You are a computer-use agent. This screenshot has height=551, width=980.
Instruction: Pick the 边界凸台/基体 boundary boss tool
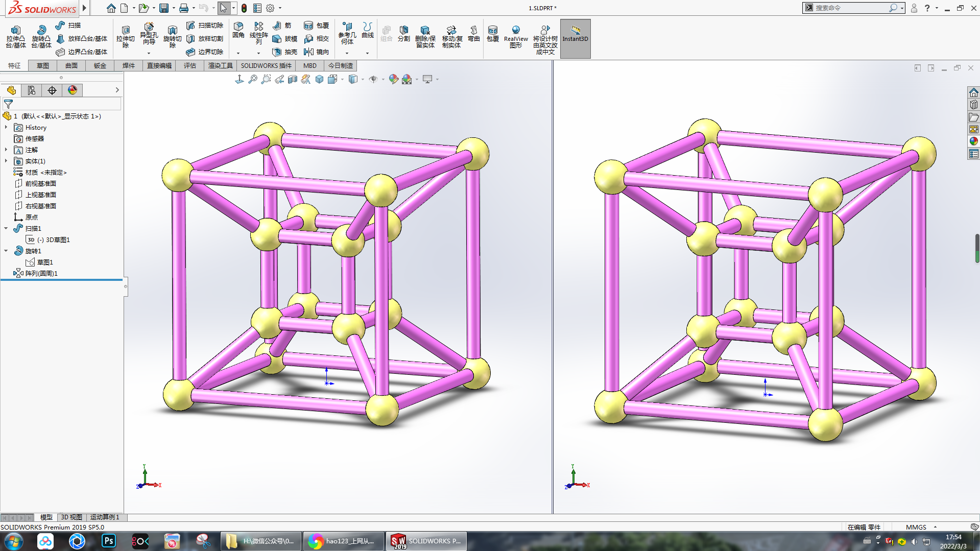82,52
